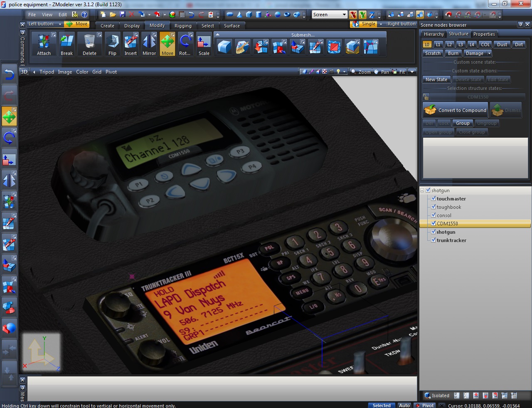Toggle the Auto status bar button
This screenshot has width=532, height=408.
tap(404, 406)
